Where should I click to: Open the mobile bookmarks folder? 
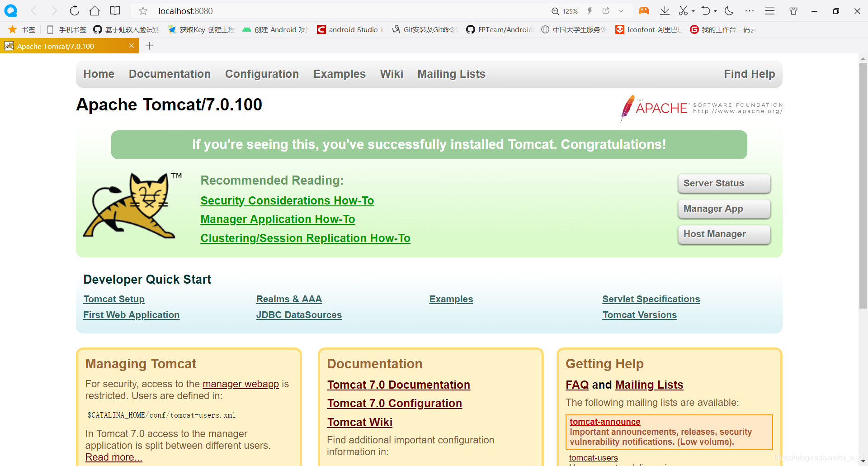tap(66, 29)
